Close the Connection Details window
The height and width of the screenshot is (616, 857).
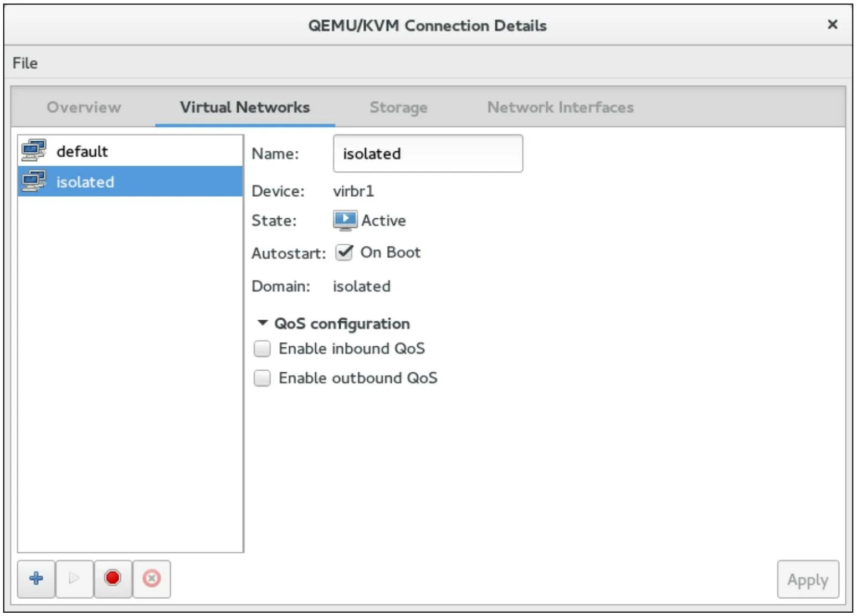coord(832,25)
